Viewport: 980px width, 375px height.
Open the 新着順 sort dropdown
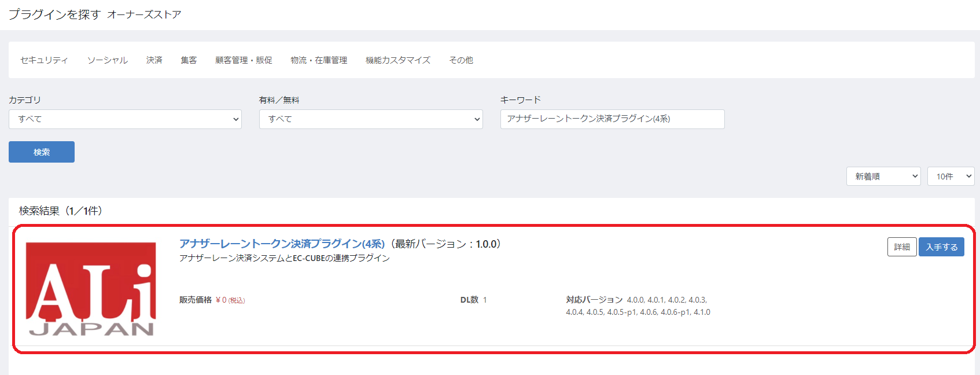(x=883, y=177)
